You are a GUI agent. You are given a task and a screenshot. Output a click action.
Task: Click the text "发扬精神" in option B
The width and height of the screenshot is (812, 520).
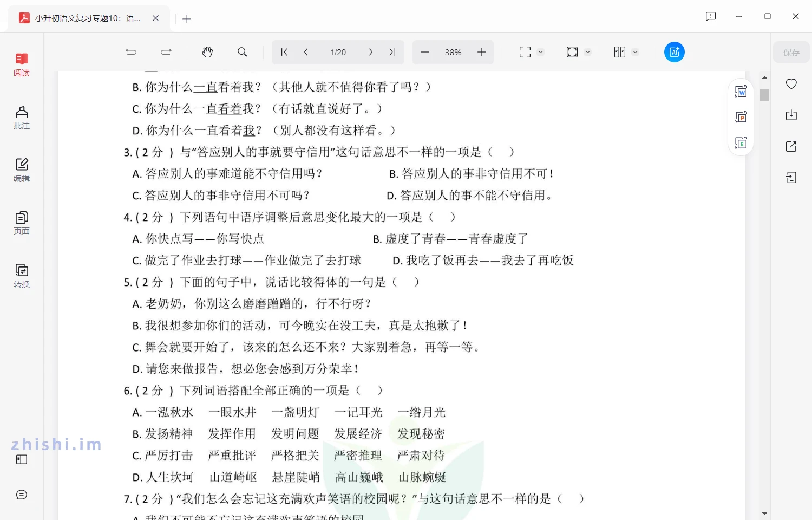pos(169,434)
